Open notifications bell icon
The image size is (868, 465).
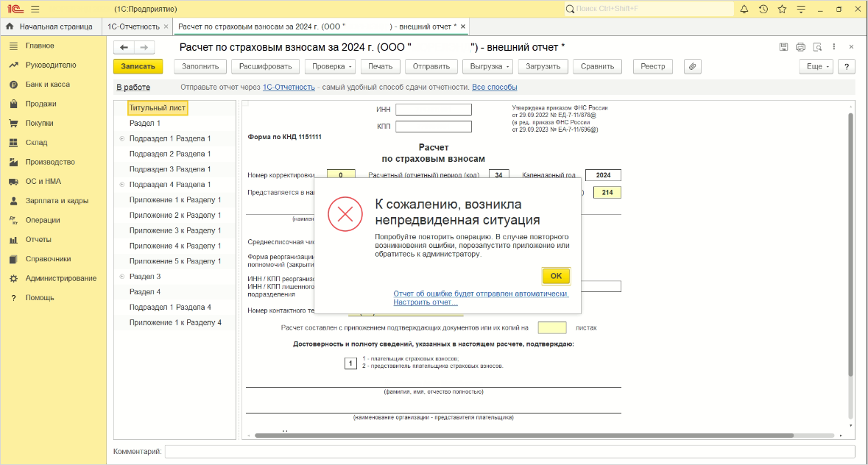(x=744, y=9)
